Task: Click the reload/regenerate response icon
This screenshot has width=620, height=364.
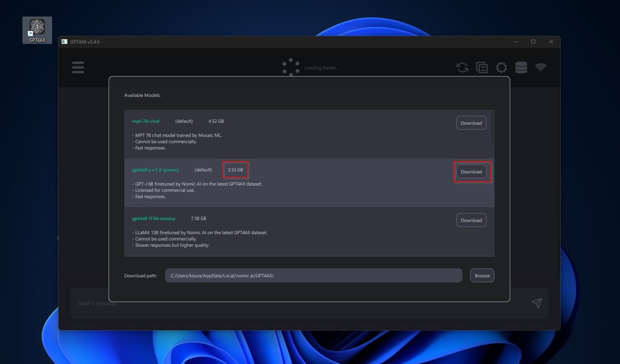Action: [462, 67]
